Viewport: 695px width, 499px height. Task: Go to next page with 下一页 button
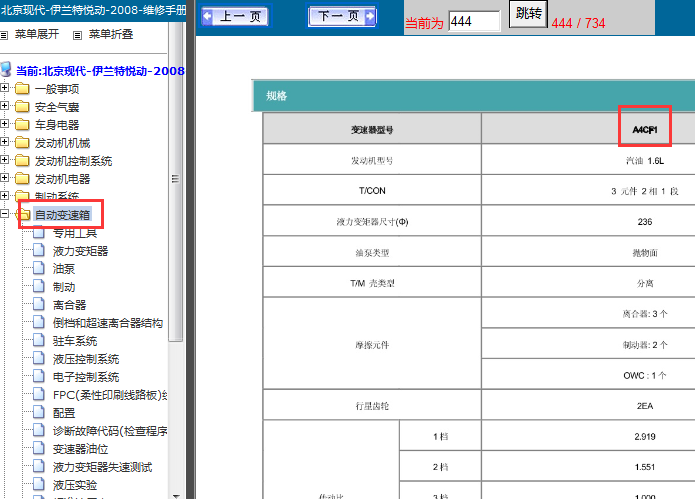tap(343, 16)
